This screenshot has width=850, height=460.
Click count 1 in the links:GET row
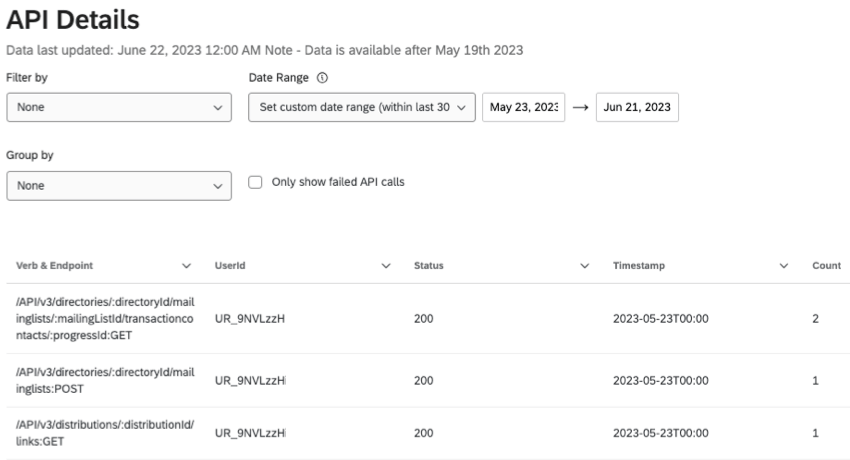tap(815, 433)
